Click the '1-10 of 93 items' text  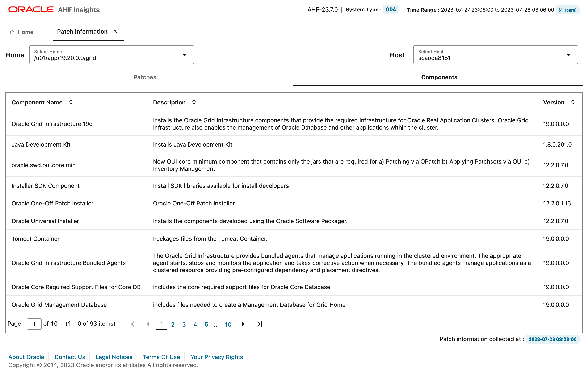[90, 324]
